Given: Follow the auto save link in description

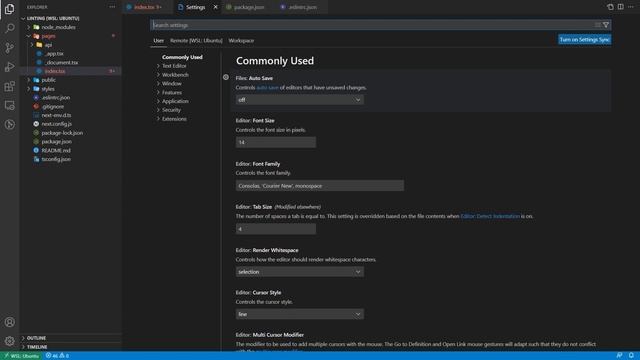Looking at the screenshot, I should [267, 88].
